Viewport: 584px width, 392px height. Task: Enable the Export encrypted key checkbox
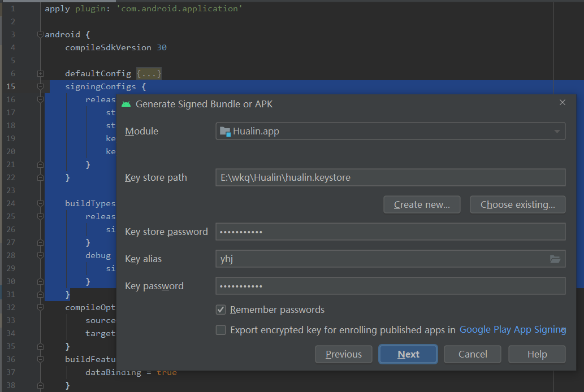pyautogui.click(x=220, y=330)
